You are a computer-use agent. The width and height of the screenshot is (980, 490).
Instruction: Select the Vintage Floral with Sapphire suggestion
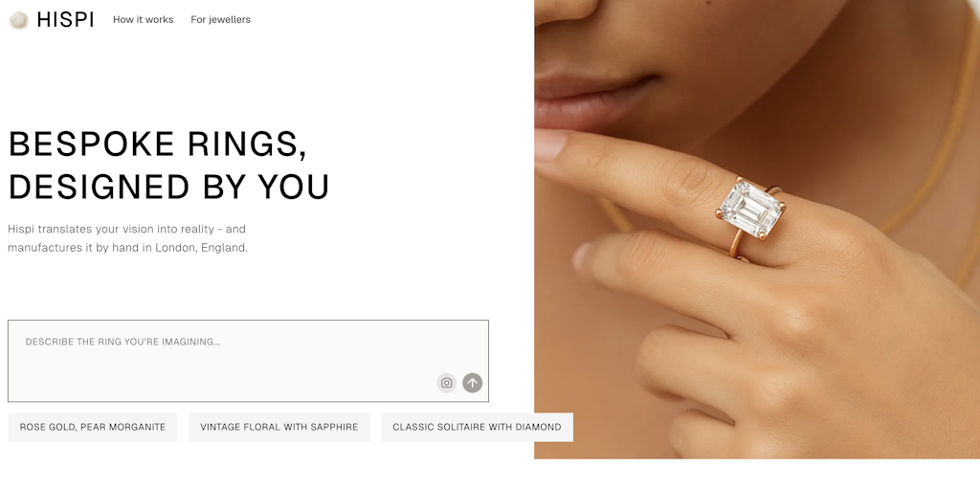279,427
